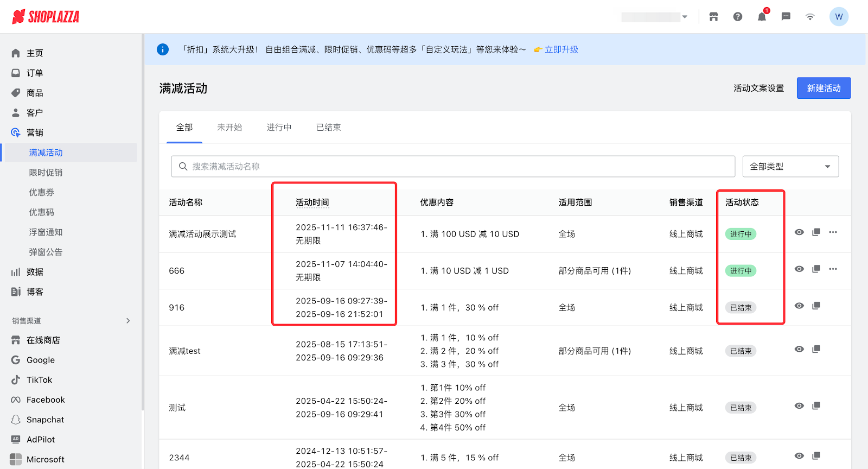Screen dimensions: 868x469
Task: Open the 全部类型 filter dropdown
Action: (x=790, y=167)
